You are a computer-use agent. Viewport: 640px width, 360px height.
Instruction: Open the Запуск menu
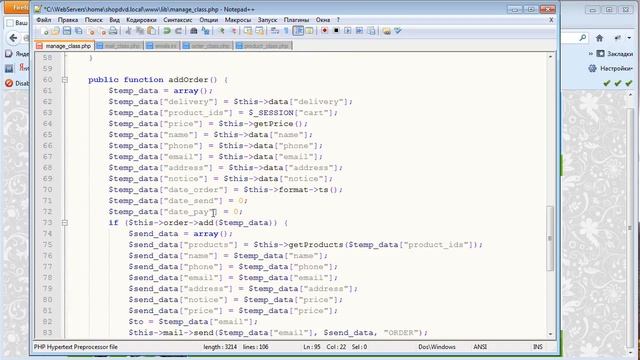coord(267,20)
